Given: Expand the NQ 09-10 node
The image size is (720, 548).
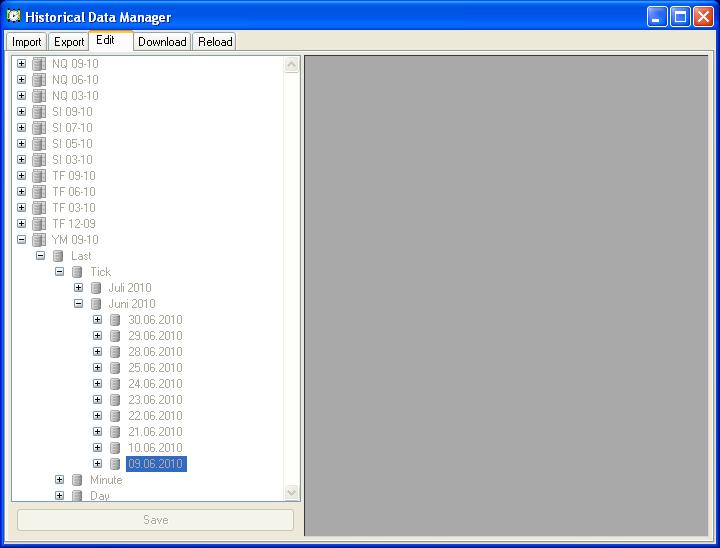Looking at the screenshot, I should click(22, 63).
